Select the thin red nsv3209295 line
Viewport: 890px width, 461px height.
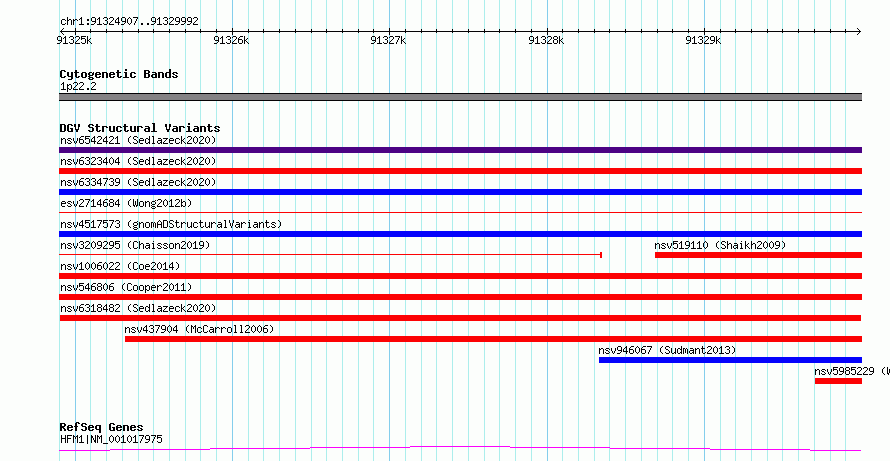pos(330,255)
